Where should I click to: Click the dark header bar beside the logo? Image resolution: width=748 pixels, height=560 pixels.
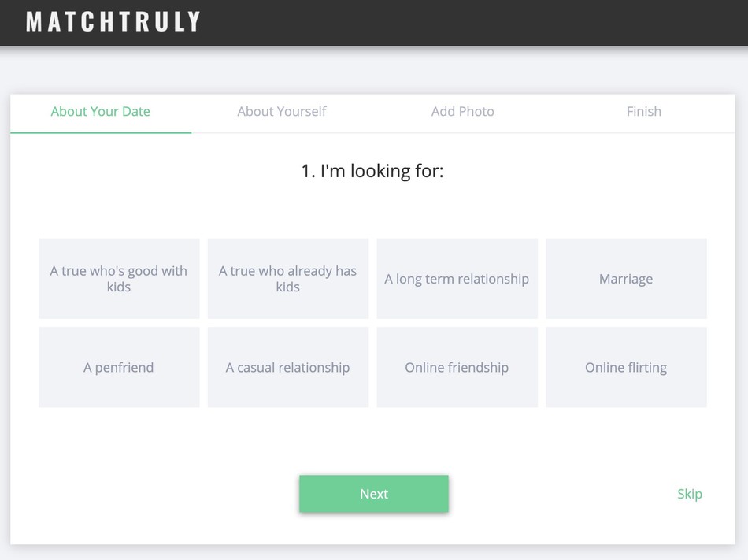tap(472, 22)
